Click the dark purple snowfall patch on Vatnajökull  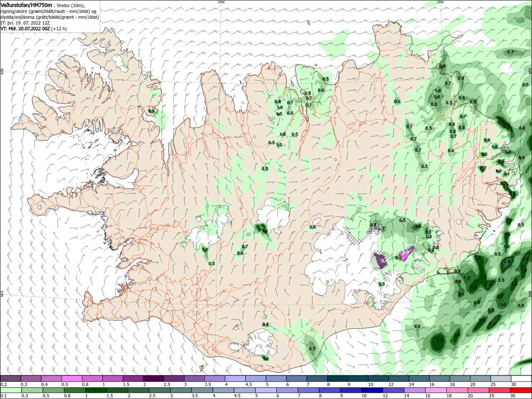pos(380,260)
